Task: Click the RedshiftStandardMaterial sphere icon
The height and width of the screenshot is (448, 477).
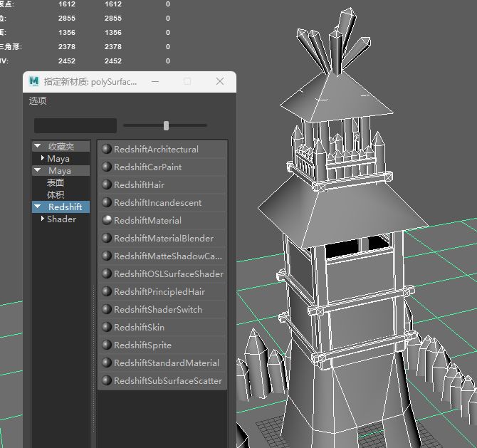Action: 107,363
